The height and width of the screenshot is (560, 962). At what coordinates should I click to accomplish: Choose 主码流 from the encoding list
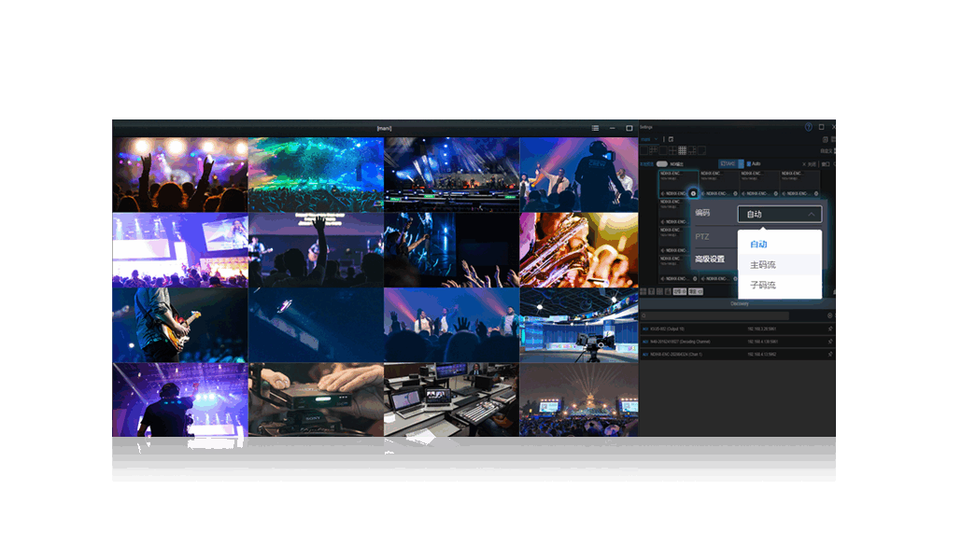tap(763, 265)
